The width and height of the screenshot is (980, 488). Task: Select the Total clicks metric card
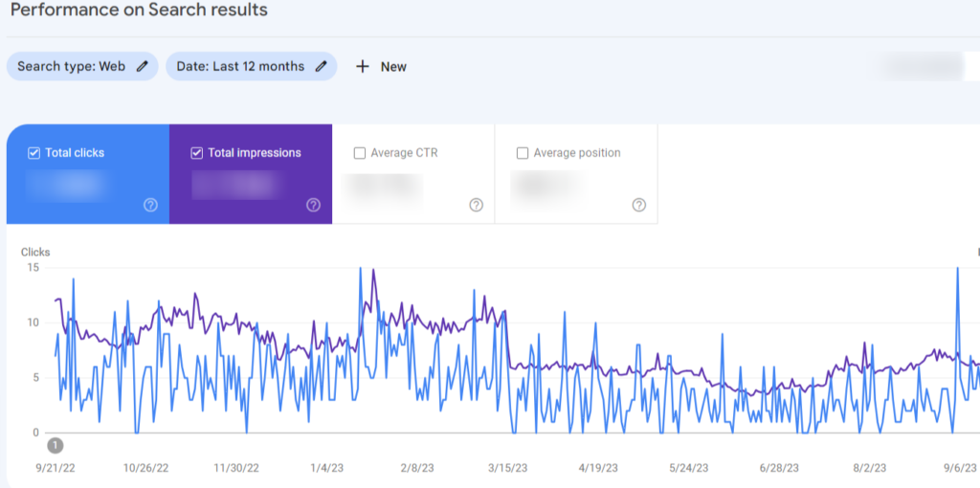pyautogui.click(x=88, y=174)
